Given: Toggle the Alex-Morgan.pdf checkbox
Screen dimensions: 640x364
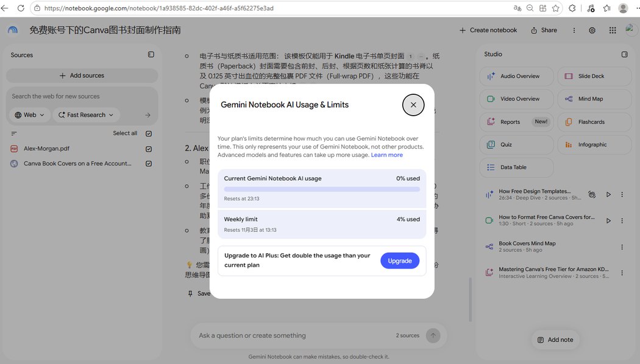Looking at the screenshot, I should pyautogui.click(x=149, y=149).
